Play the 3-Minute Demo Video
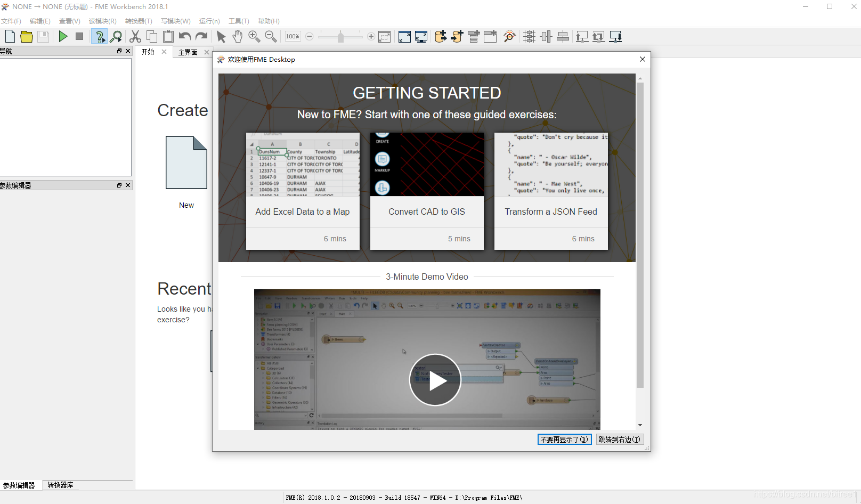Screen dimensions: 861x504 pyautogui.click(x=435, y=380)
